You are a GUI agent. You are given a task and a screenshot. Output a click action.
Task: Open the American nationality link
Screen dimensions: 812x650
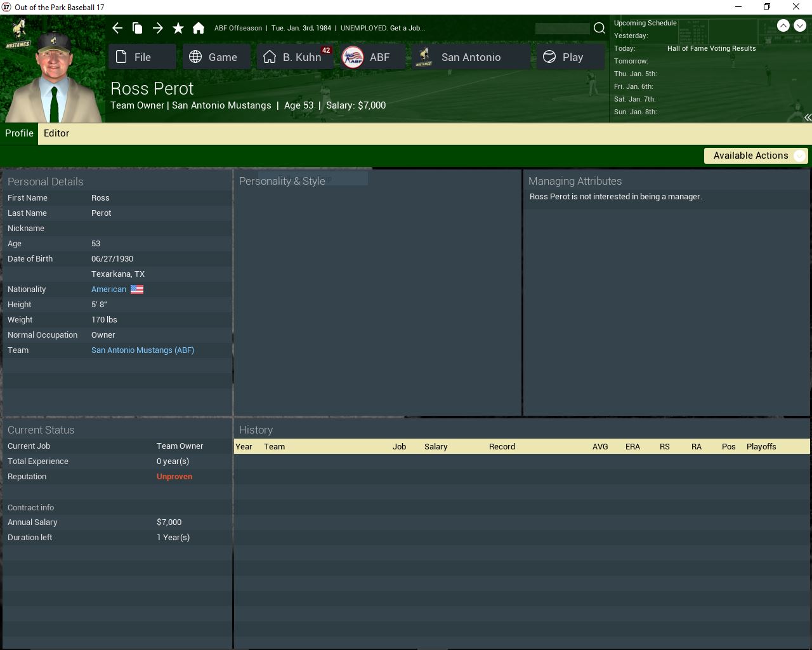(108, 289)
